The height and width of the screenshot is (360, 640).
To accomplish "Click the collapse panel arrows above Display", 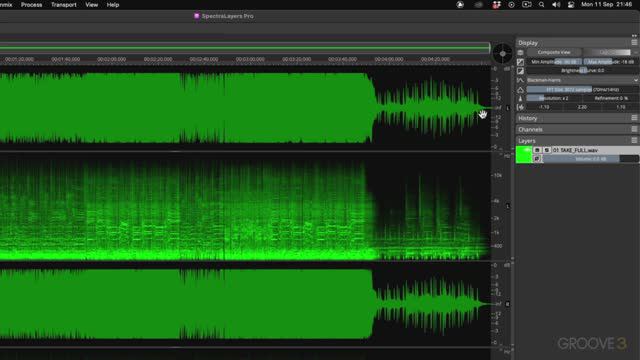I will [634, 36].
